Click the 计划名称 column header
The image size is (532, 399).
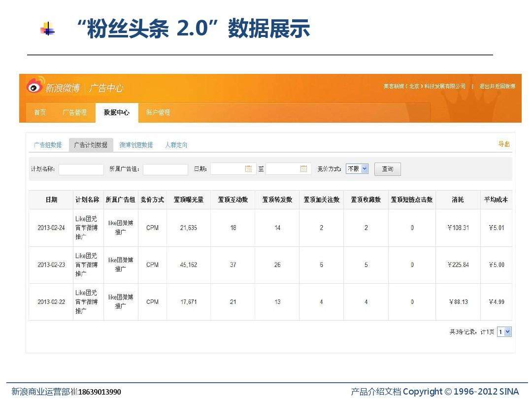(88, 199)
